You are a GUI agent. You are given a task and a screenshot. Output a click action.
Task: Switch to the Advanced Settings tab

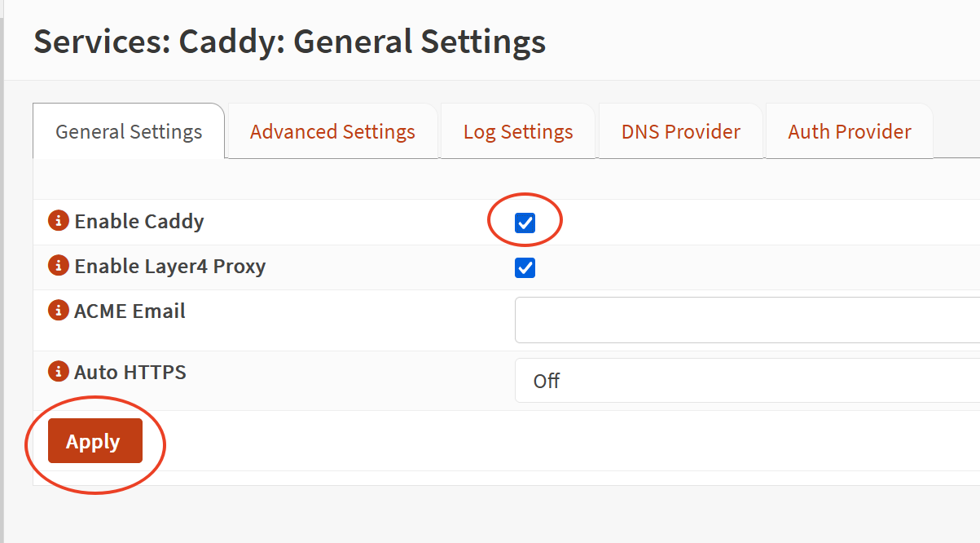point(332,132)
